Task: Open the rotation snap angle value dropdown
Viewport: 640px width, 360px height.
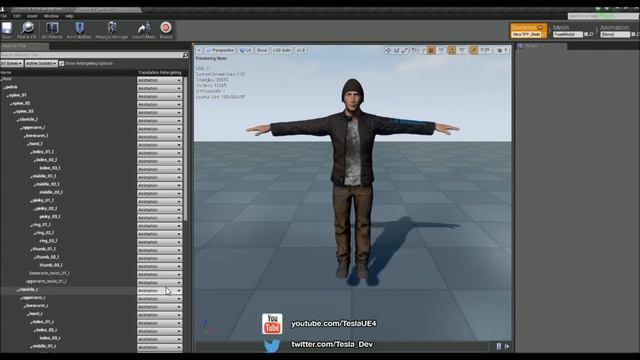Action: pyautogui.click(x=462, y=50)
